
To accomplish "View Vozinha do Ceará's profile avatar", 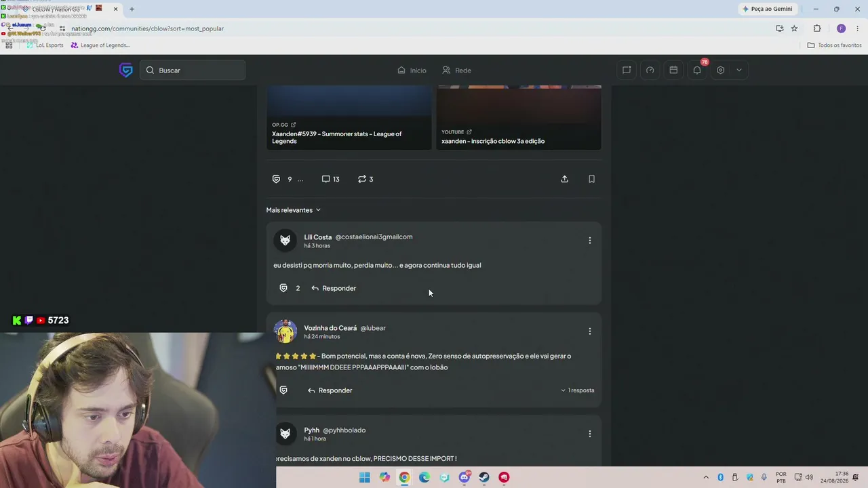I will pos(285,331).
